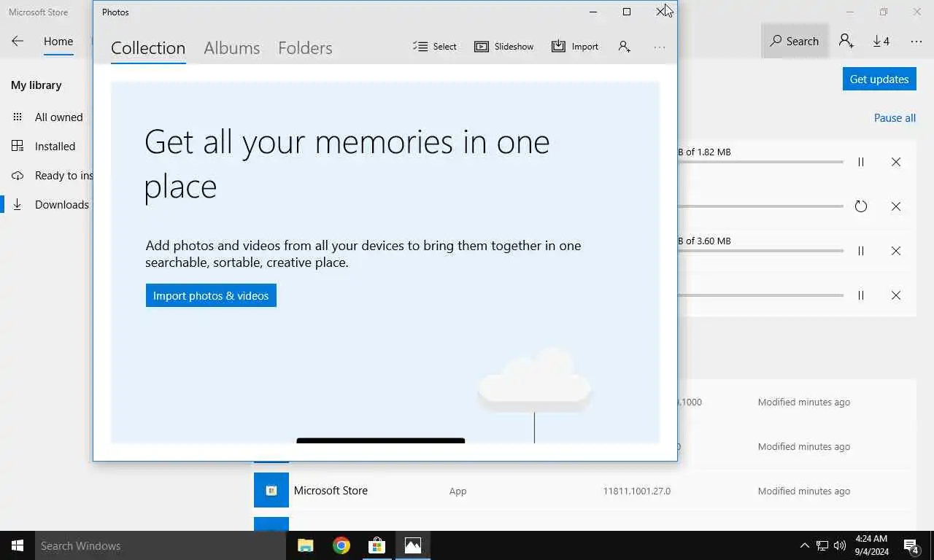Open the Photos more options ellipsis

[660, 47]
